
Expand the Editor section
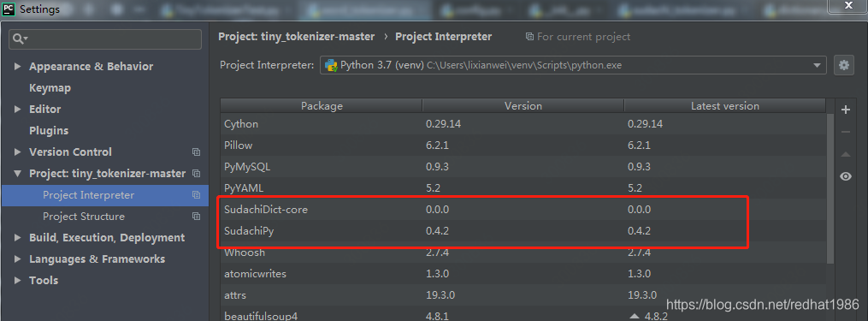point(18,110)
